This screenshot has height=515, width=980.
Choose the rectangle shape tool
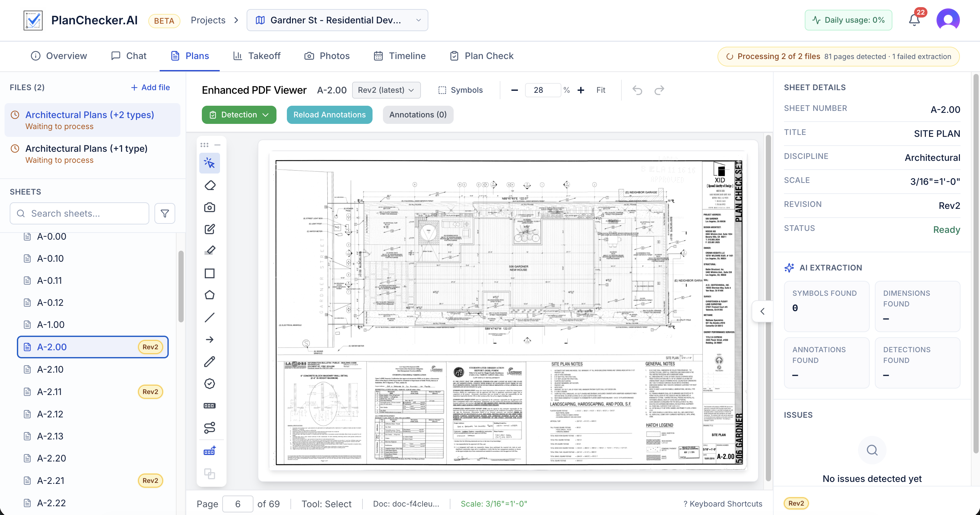click(210, 273)
